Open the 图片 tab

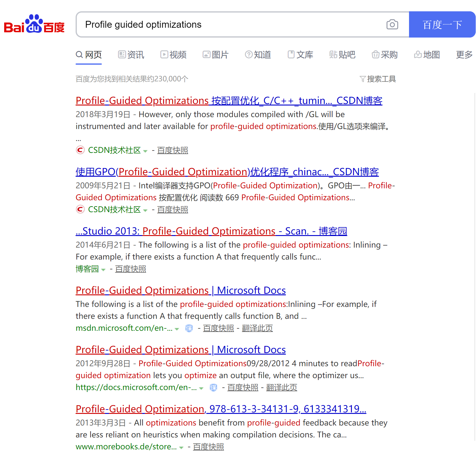point(216,55)
